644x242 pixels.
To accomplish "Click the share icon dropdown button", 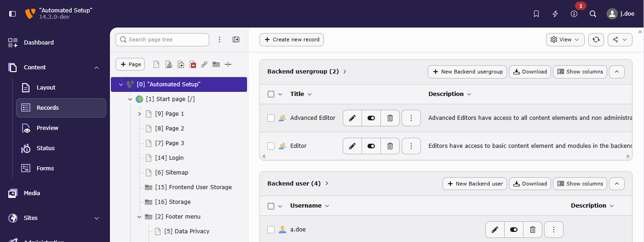I will tap(620, 39).
